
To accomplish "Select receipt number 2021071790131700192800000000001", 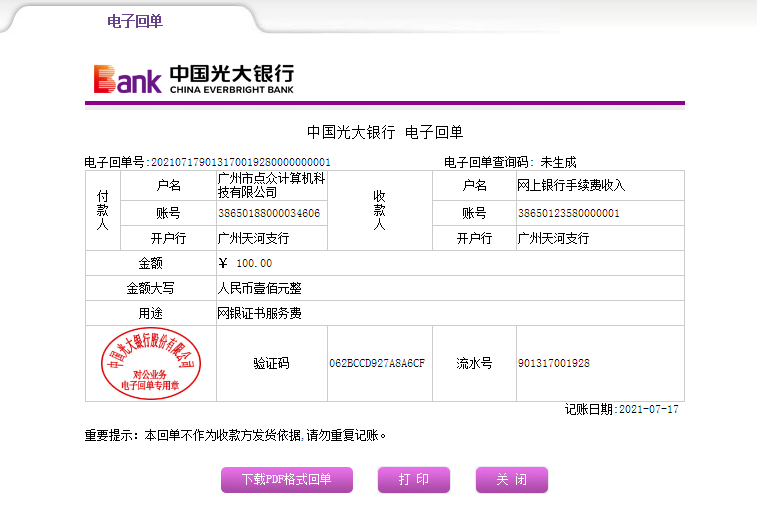I will coord(241,162).
